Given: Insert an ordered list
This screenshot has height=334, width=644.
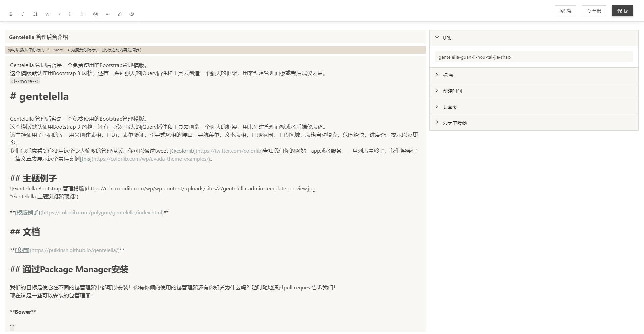Looking at the screenshot, I should click(83, 14).
